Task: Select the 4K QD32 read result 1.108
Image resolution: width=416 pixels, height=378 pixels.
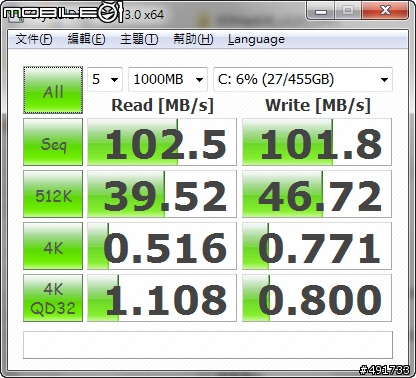Action: 162,298
